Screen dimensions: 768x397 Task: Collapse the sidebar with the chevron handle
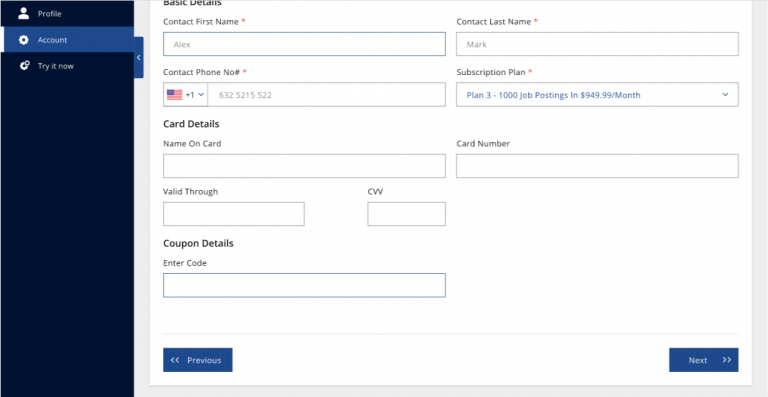click(x=139, y=57)
